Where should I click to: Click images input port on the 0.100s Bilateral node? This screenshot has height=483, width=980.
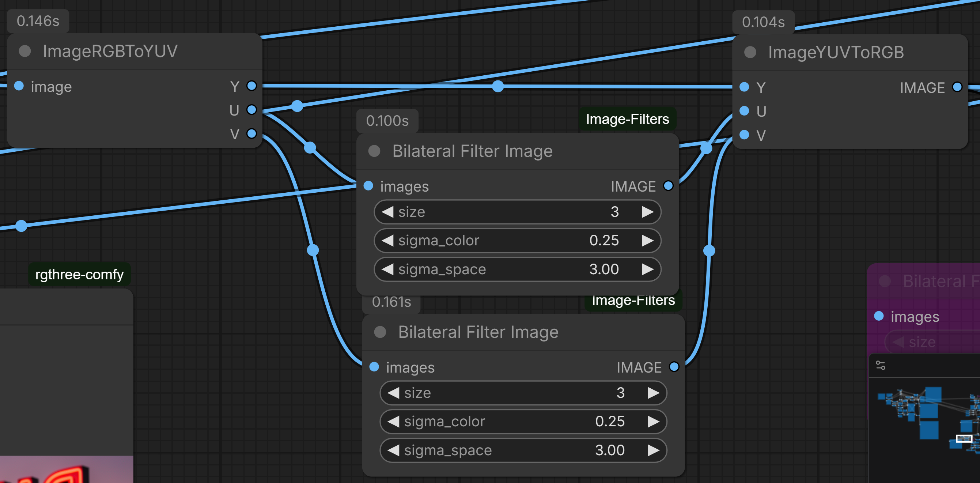368,186
